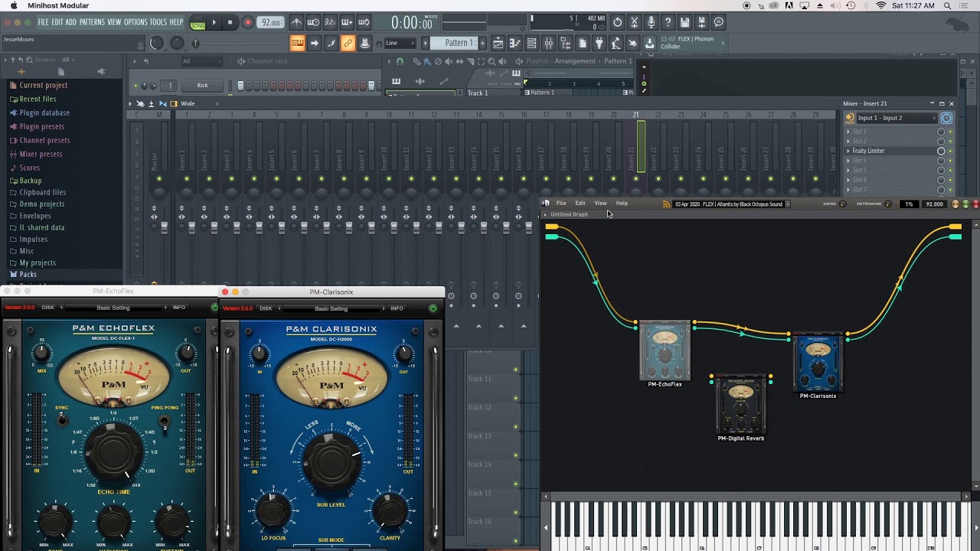Click the microphone recording icon
Screen dimensions: 980x551
(x=651, y=22)
